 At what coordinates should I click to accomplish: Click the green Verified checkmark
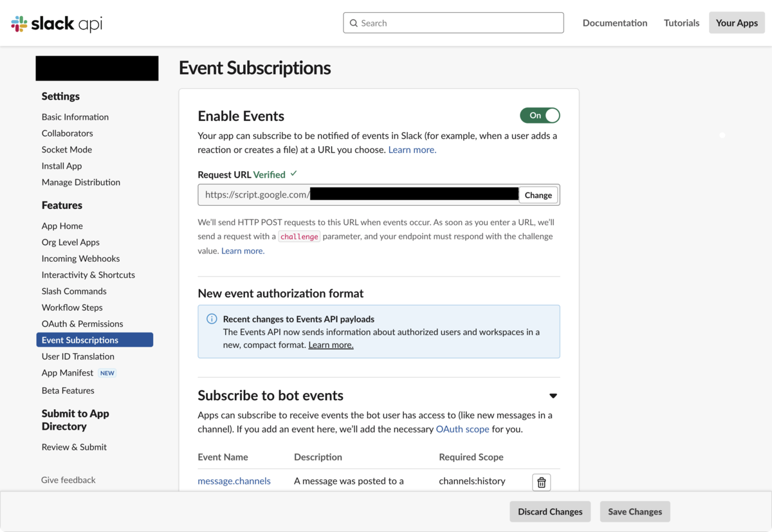pos(294,174)
